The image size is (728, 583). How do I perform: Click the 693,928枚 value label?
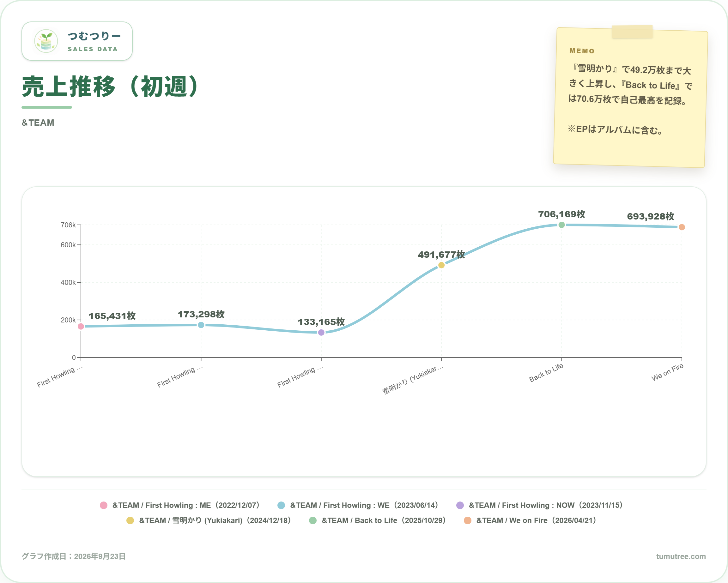point(650,216)
